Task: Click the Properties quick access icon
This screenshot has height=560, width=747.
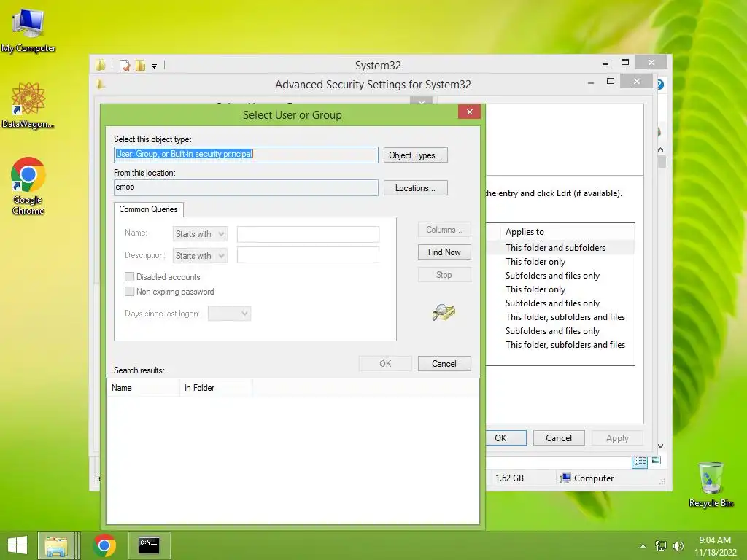Action: pos(125,65)
